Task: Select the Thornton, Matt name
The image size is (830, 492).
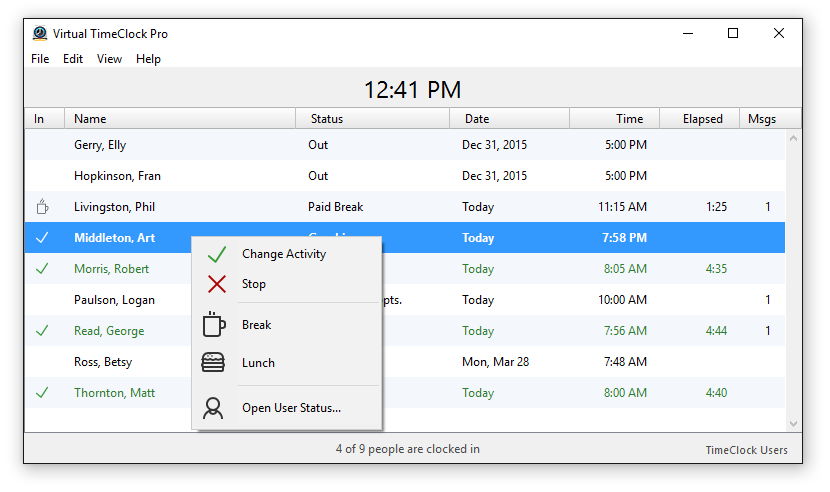Action: pos(114,393)
